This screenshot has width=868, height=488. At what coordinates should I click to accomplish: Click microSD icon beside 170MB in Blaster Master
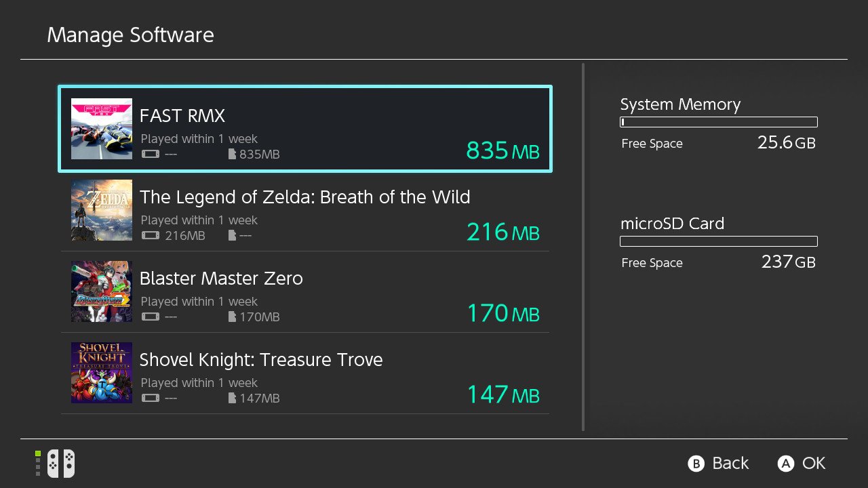click(x=232, y=317)
